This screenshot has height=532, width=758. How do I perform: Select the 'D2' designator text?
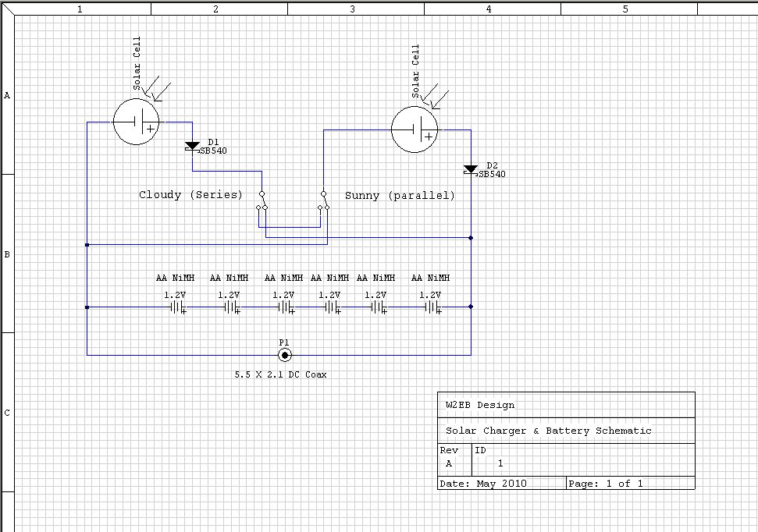(492, 165)
